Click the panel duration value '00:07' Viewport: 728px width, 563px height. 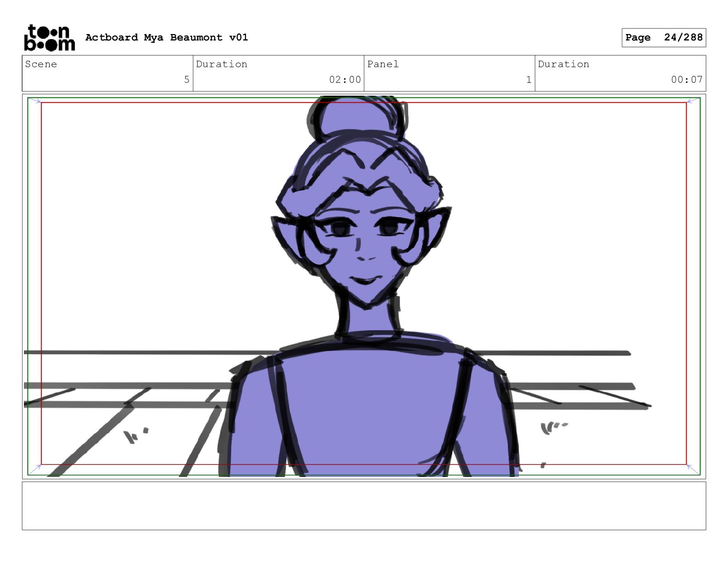[x=687, y=80]
